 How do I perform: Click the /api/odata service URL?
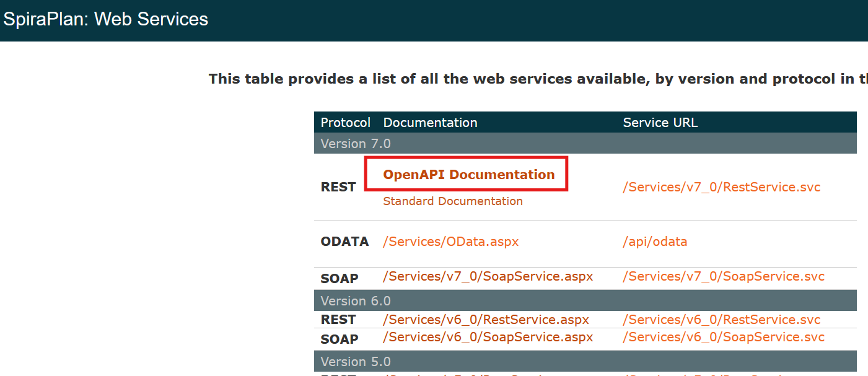655,242
